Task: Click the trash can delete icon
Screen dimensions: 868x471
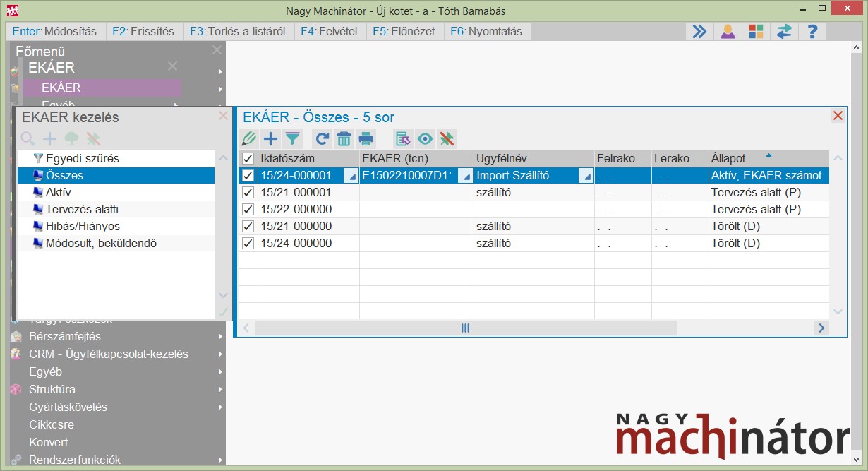Action: click(344, 138)
